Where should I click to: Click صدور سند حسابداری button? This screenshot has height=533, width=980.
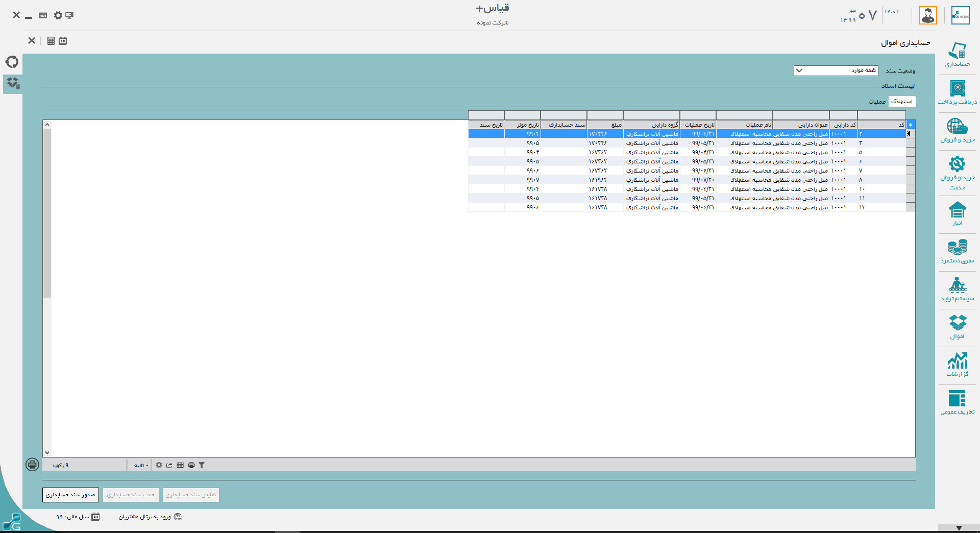click(x=70, y=495)
